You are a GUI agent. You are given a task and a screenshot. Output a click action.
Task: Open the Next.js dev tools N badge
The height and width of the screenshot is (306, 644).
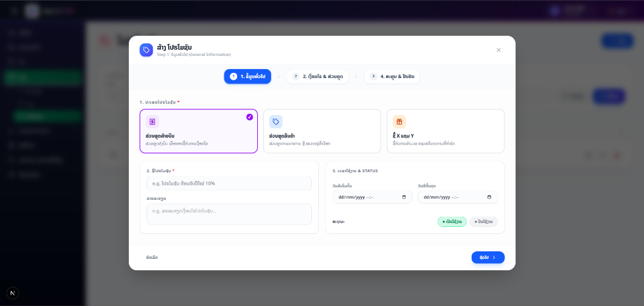click(13, 293)
